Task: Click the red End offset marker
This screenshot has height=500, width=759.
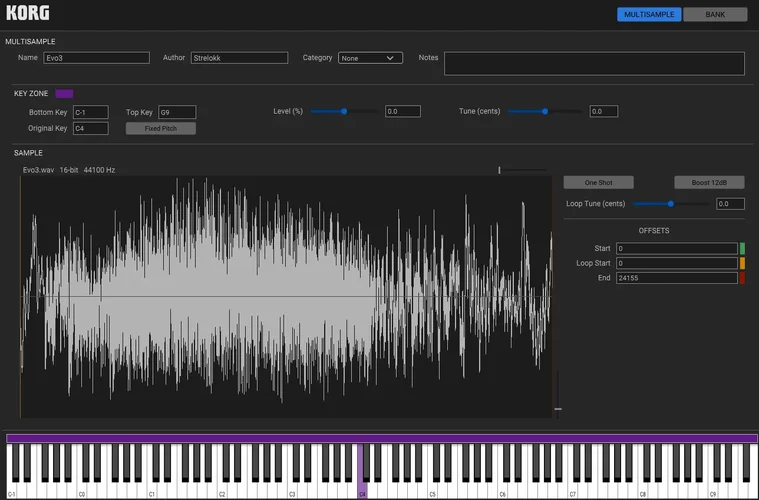Action: pyautogui.click(x=742, y=278)
